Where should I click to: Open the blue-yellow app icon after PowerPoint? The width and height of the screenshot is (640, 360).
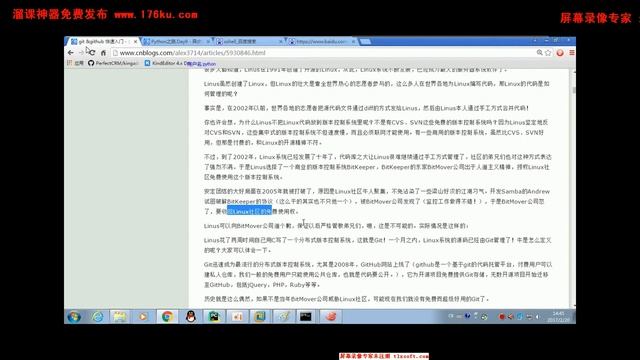tap(260, 316)
